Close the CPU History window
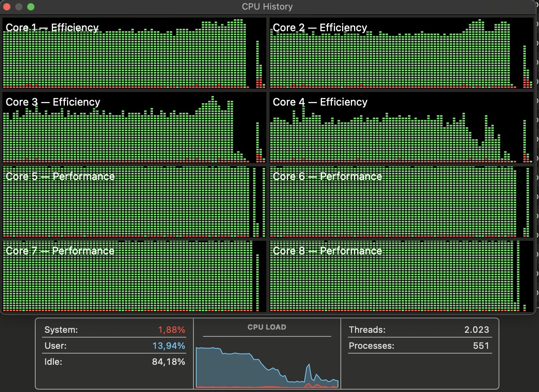The height and width of the screenshot is (392, 539). click(x=7, y=7)
